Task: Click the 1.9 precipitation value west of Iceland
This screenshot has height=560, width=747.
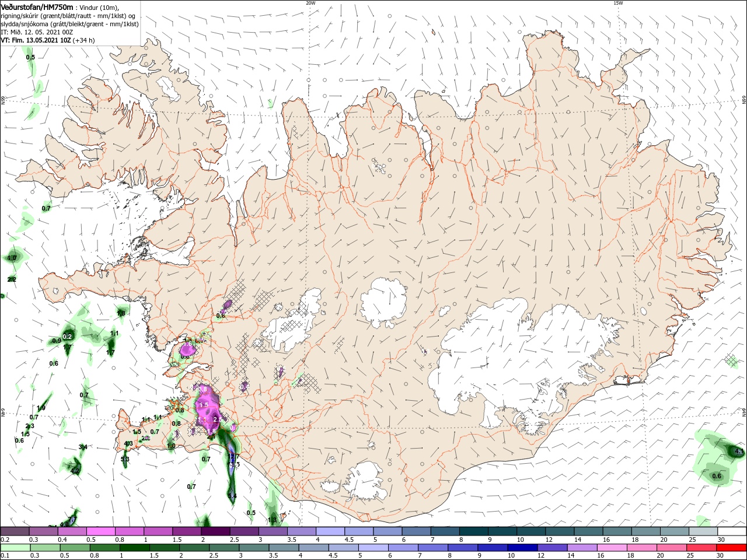Action: click(x=41, y=408)
